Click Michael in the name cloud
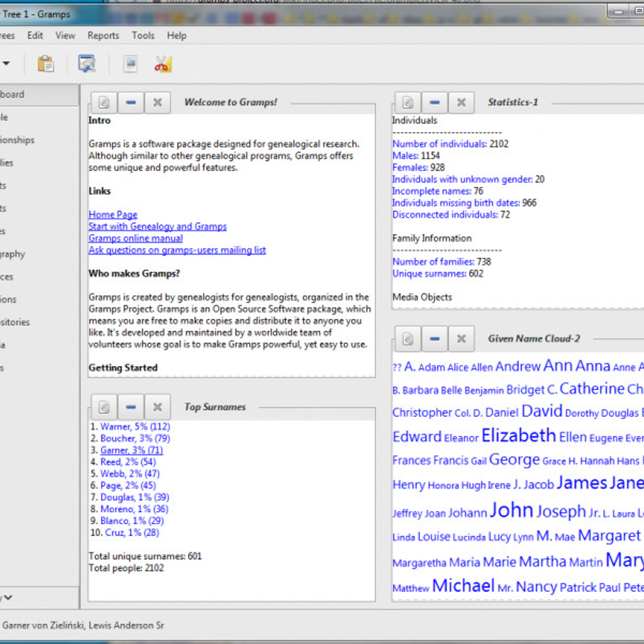 tap(463, 586)
